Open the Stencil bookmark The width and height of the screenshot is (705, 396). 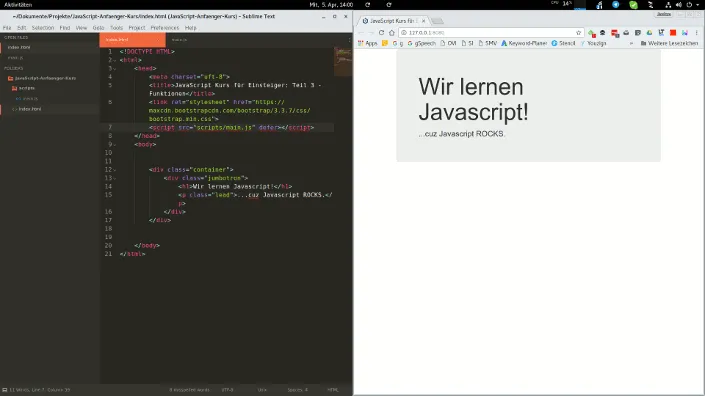[563, 44]
